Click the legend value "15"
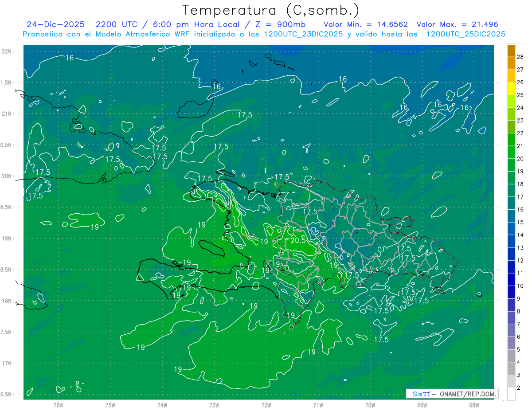Image resolution: width=532 pixels, height=411 pixels. 520,223
